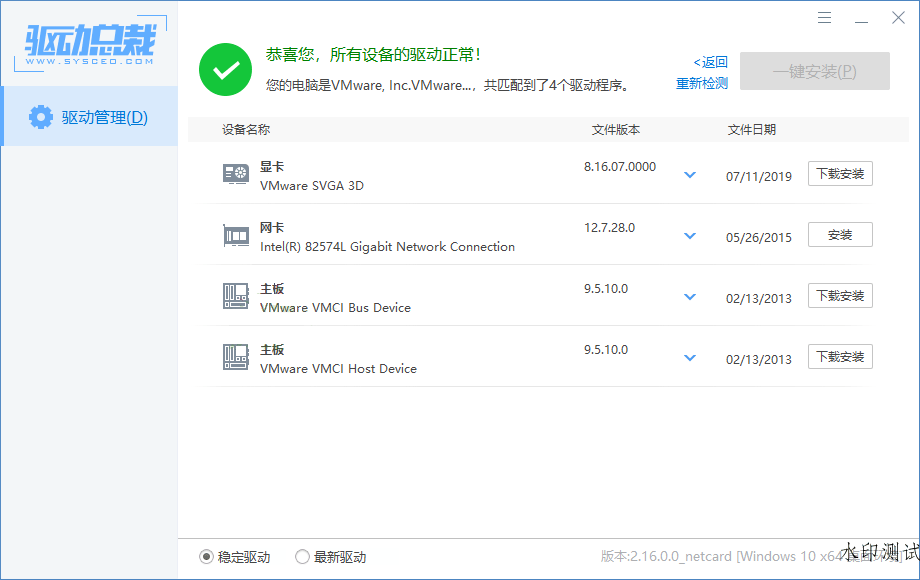Click the graphics card icon for VMware SVGA 3D
This screenshot has height=580, width=920.
(x=236, y=174)
